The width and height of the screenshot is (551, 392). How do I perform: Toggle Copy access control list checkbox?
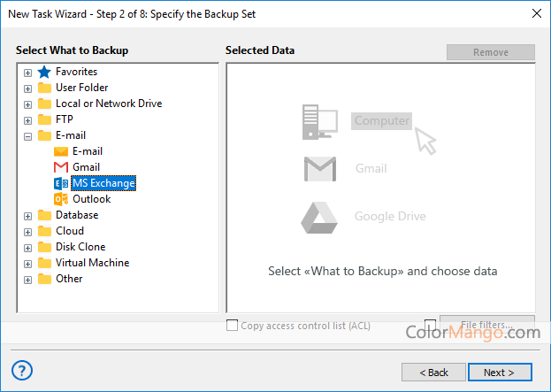coord(233,326)
